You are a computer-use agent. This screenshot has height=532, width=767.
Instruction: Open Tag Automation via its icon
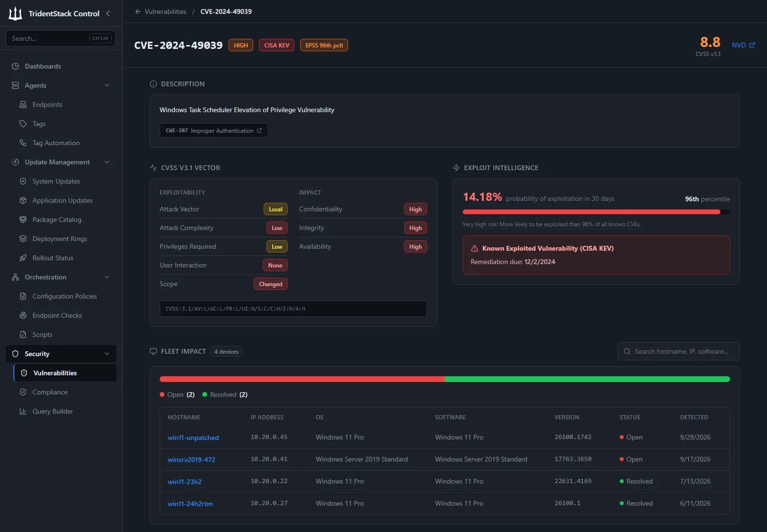tap(23, 143)
